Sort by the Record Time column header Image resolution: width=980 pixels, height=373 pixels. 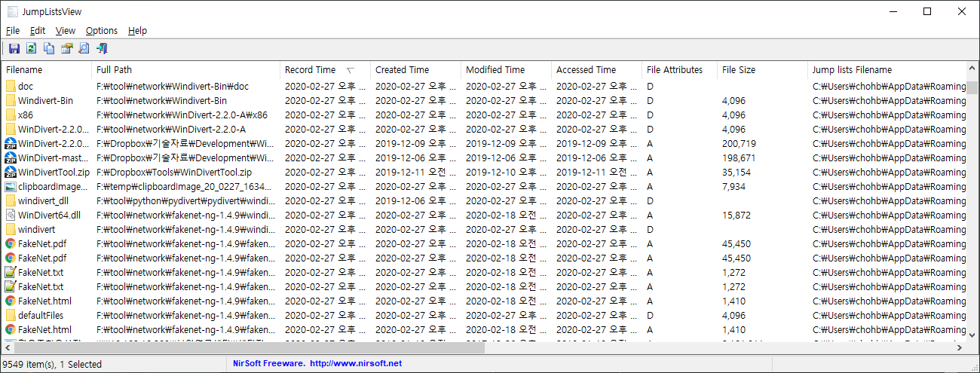tap(325, 70)
